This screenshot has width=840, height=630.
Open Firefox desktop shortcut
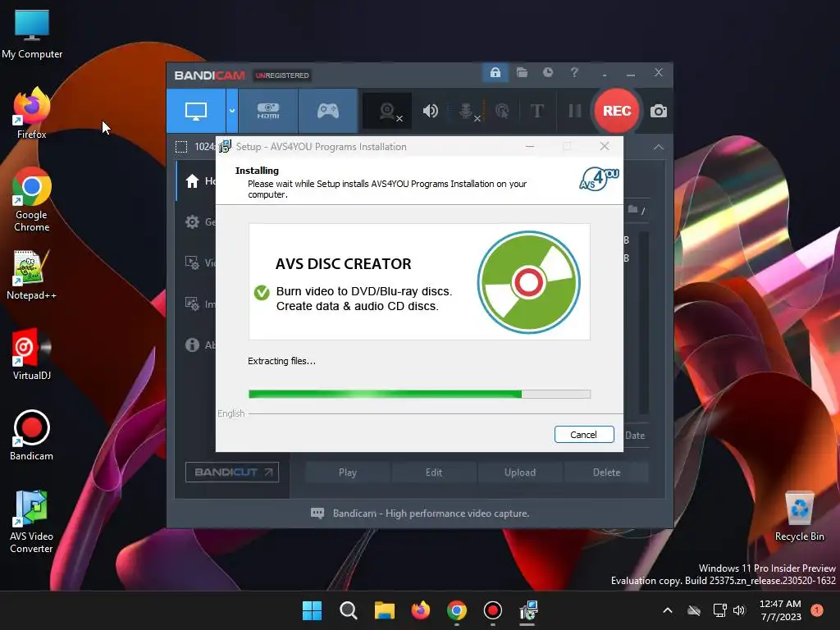click(x=32, y=113)
